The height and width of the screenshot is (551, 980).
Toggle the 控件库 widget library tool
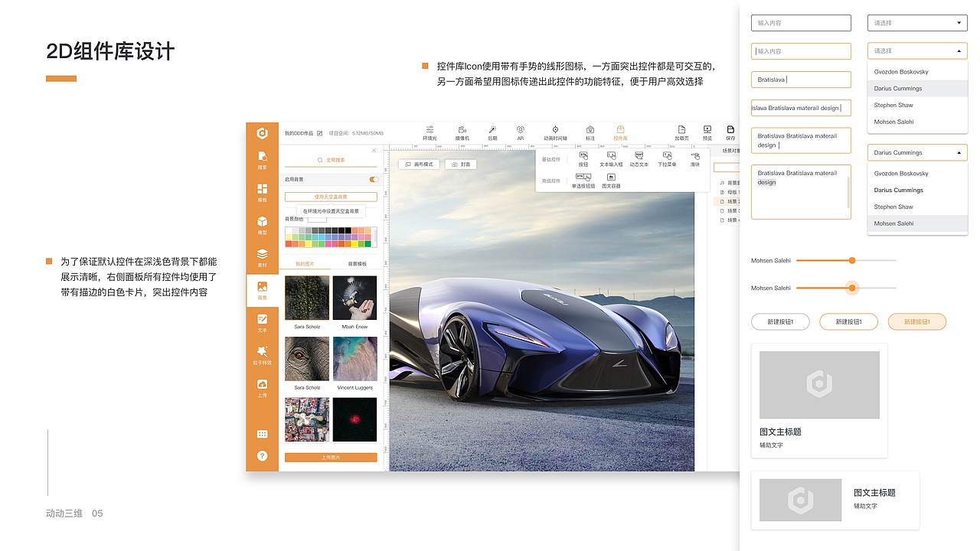620,133
